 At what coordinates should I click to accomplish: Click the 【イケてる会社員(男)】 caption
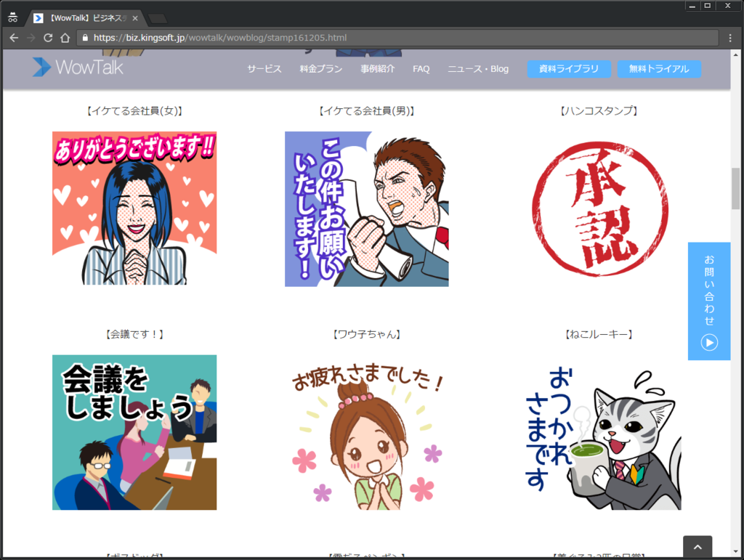[367, 111]
